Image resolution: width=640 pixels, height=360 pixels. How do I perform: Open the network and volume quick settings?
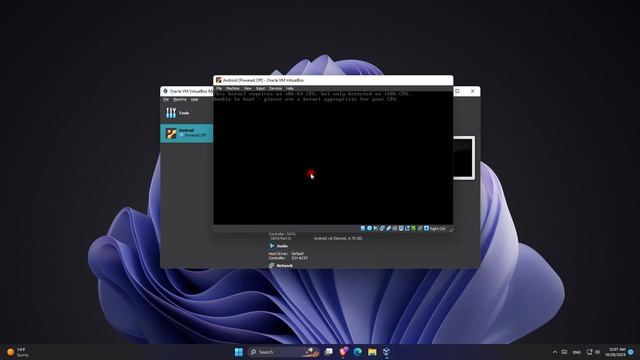click(x=593, y=352)
